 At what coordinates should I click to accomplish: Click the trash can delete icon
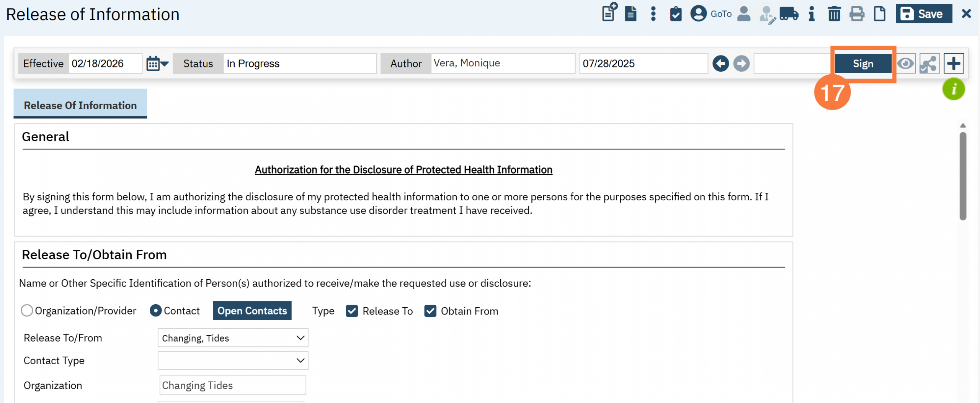pos(834,14)
